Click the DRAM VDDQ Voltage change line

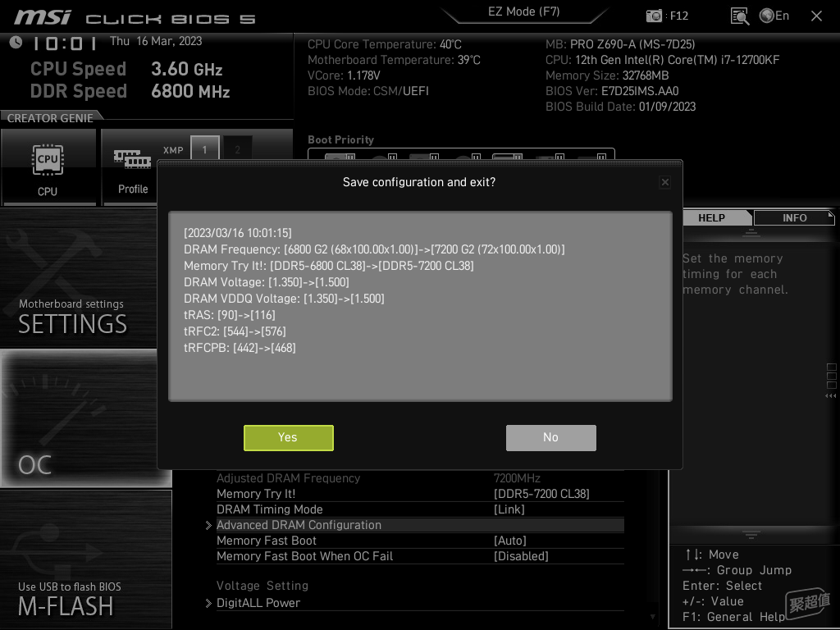pos(284,299)
